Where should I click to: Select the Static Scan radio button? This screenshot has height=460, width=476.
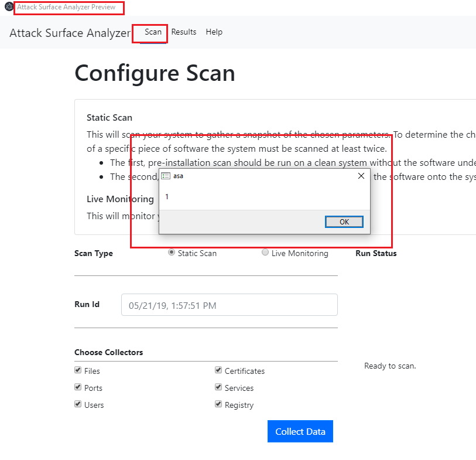click(x=172, y=253)
